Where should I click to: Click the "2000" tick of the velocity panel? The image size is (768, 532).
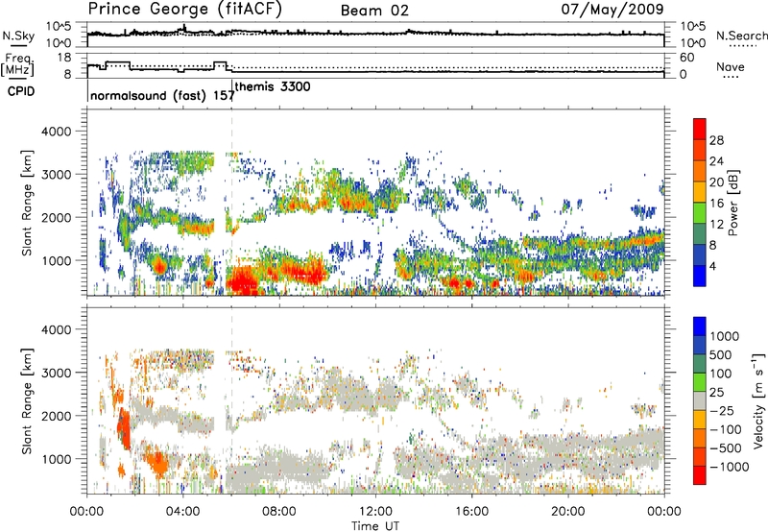click(x=56, y=416)
